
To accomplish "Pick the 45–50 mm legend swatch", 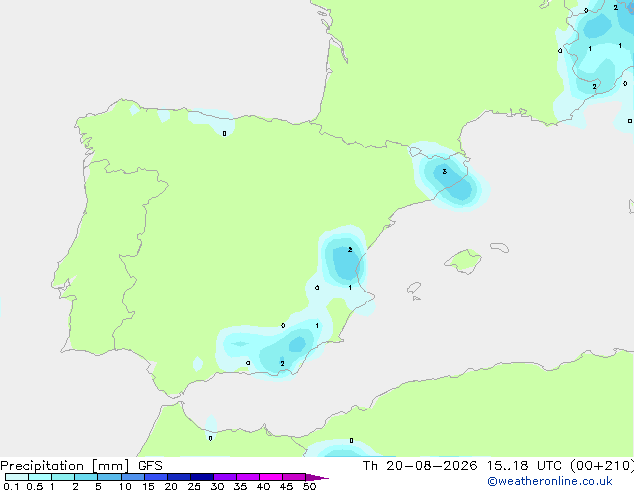I will (x=294, y=477).
